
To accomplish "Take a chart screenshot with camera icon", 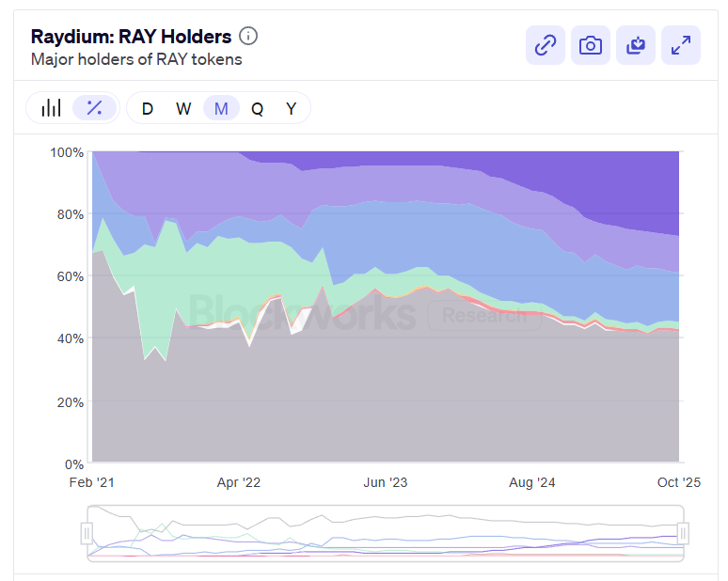I will (x=591, y=45).
